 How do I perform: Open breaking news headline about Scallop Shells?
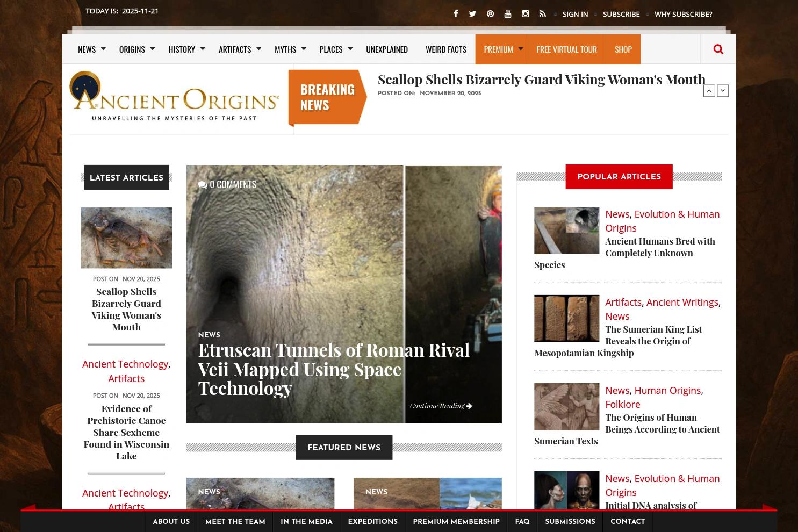[542, 80]
